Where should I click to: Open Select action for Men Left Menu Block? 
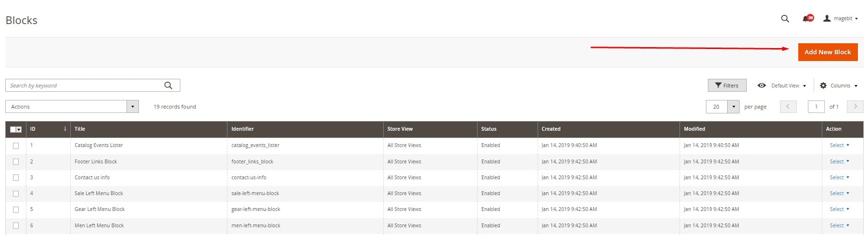tap(839, 225)
